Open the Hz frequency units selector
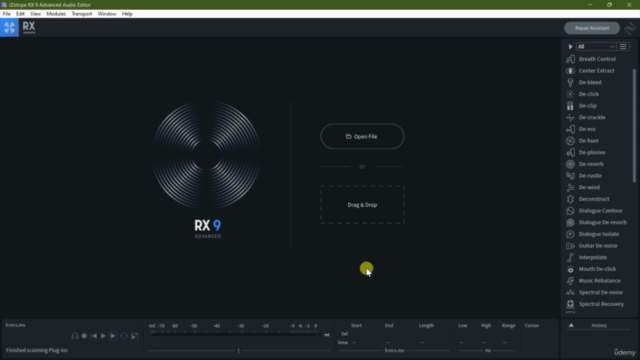Viewport: 640px width, 360px height. [x=488, y=350]
